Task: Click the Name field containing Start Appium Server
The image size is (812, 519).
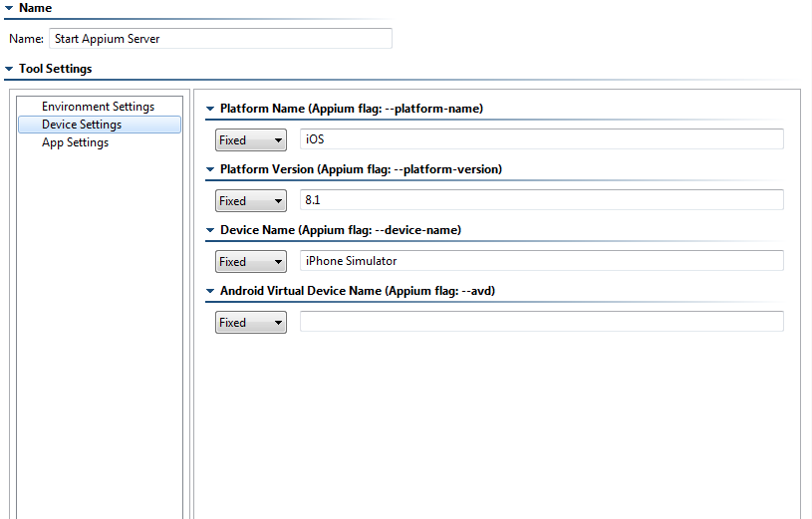Action: click(x=220, y=39)
